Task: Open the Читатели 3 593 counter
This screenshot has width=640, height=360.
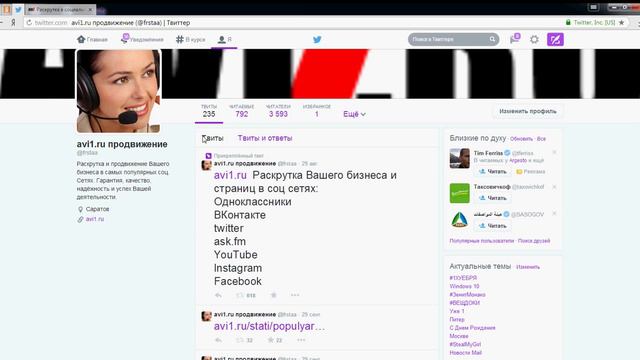Action: pos(278,111)
